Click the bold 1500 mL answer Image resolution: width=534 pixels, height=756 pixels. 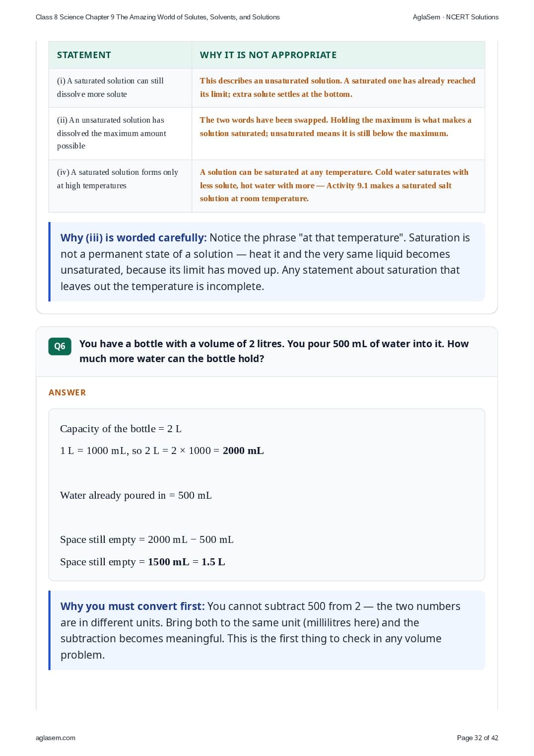click(x=169, y=562)
